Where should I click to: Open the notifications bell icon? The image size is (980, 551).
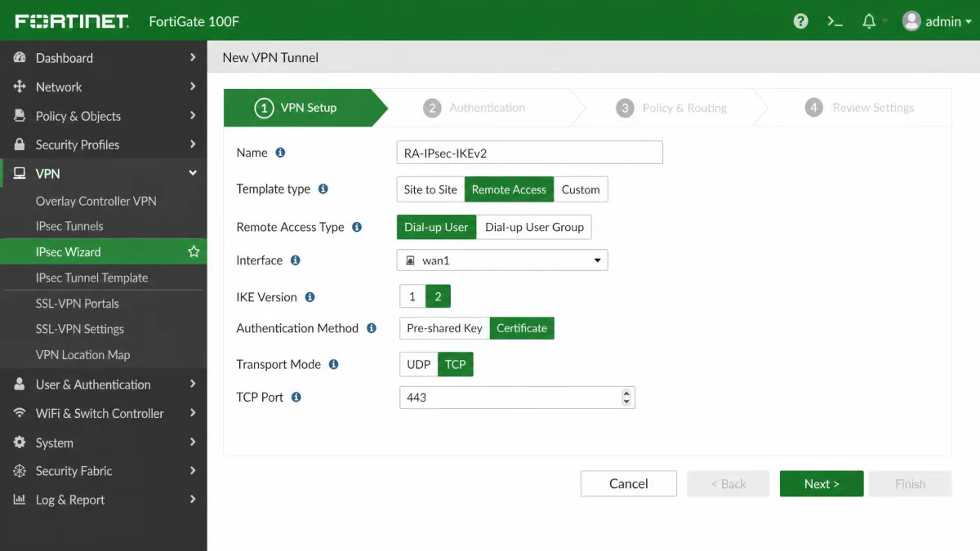point(869,21)
